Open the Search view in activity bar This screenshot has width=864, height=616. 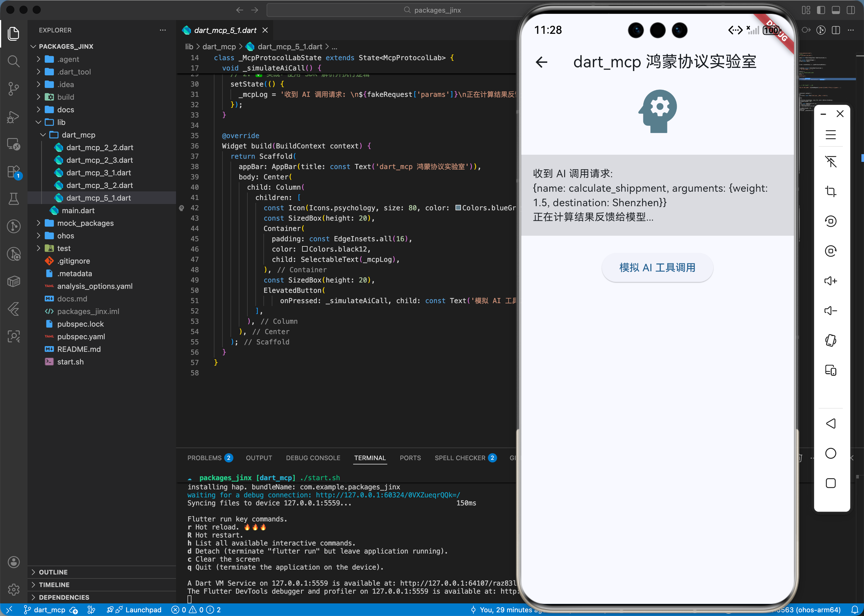[14, 61]
